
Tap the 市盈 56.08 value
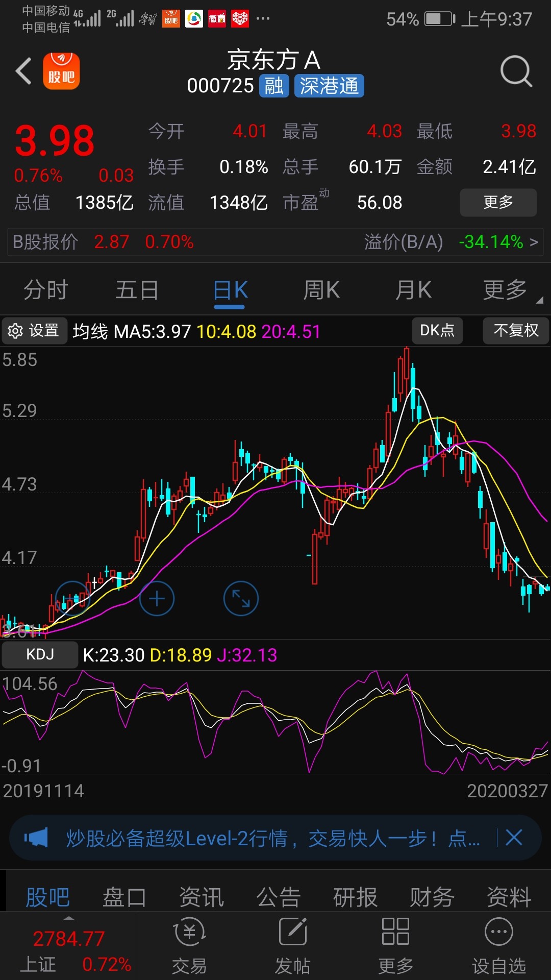pos(380,203)
